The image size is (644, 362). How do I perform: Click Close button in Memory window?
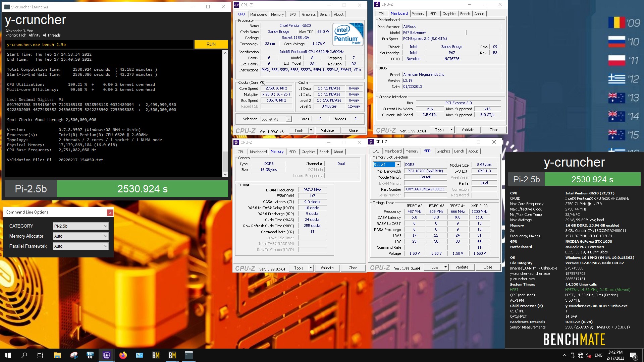353,268
